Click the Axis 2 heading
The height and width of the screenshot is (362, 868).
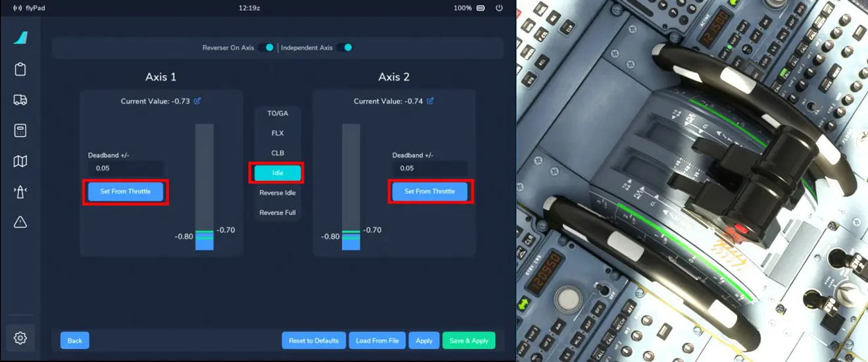tap(394, 77)
